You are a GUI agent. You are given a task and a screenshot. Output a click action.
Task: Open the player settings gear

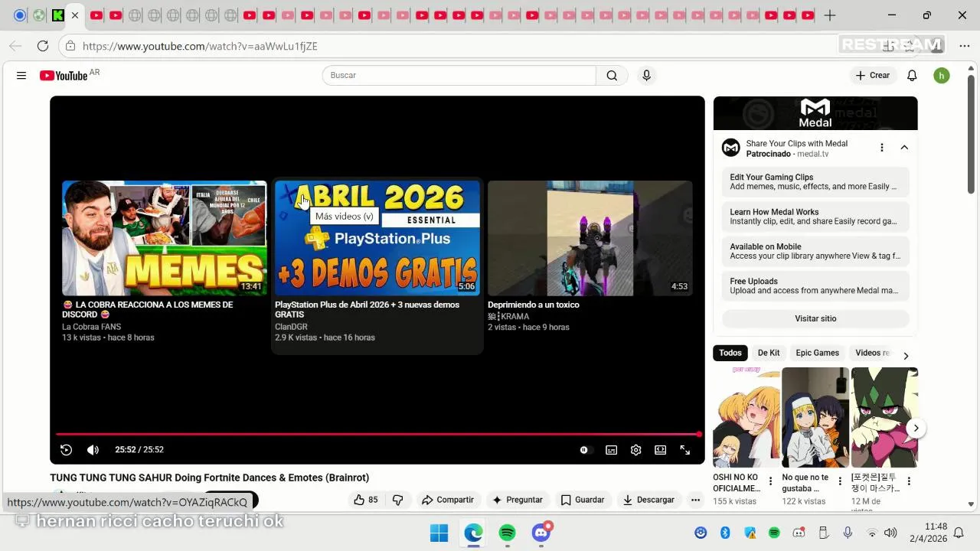pos(635,450)
